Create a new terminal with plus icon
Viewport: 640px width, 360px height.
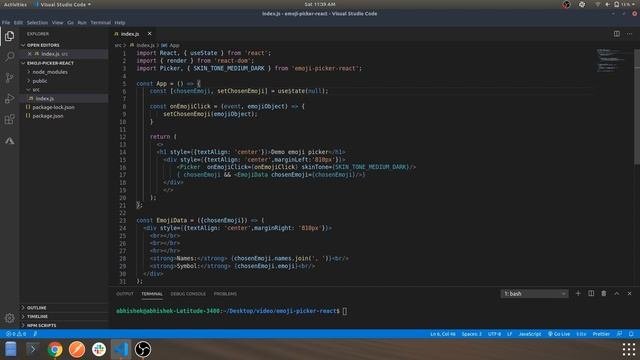click(578, 293)
